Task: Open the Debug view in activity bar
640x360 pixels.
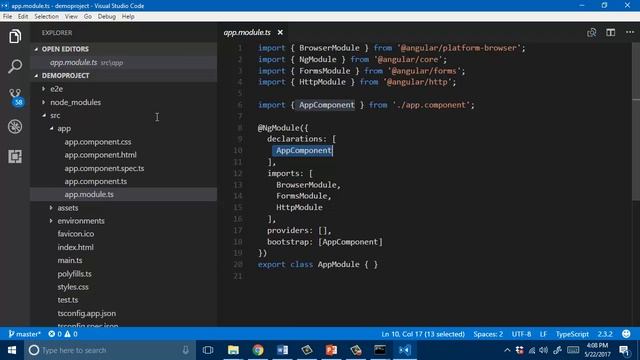Action: pyautogui.click(x=15, y=127)
